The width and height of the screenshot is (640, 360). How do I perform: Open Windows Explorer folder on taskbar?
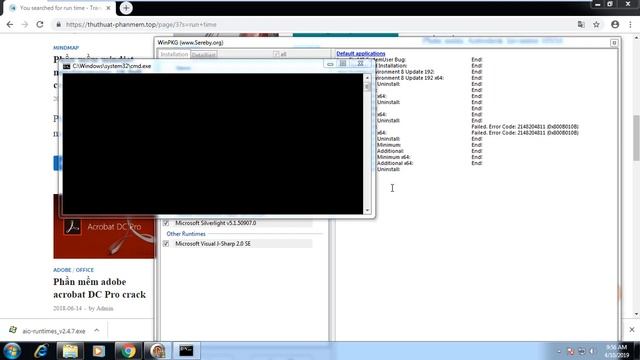70,351
